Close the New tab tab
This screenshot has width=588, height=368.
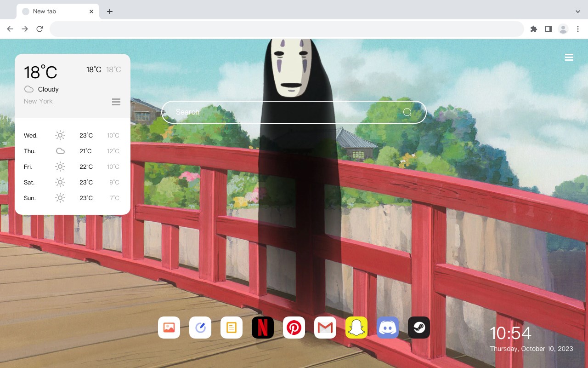(x=91, y=11)
